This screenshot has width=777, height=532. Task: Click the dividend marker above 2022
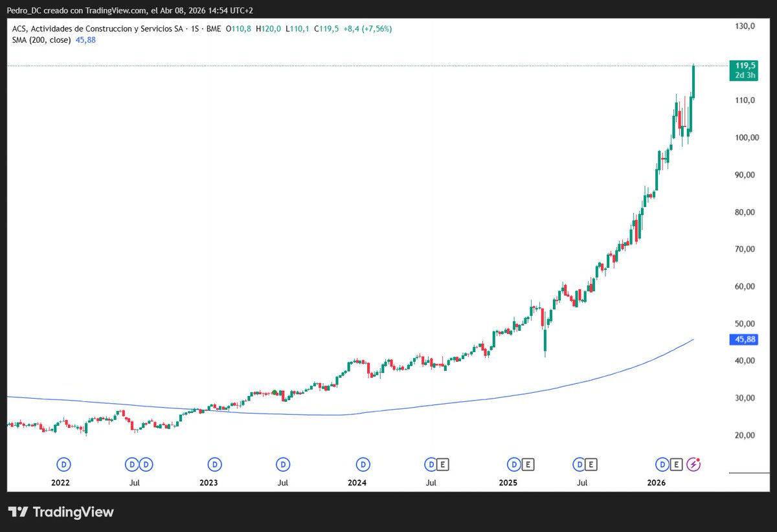coord(64,464)
